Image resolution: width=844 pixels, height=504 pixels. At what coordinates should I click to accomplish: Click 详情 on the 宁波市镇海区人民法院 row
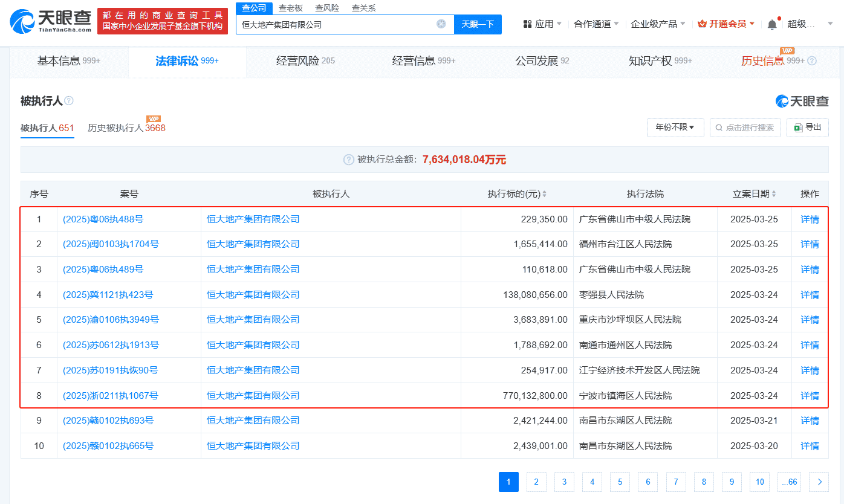click(x=810, y=395)
